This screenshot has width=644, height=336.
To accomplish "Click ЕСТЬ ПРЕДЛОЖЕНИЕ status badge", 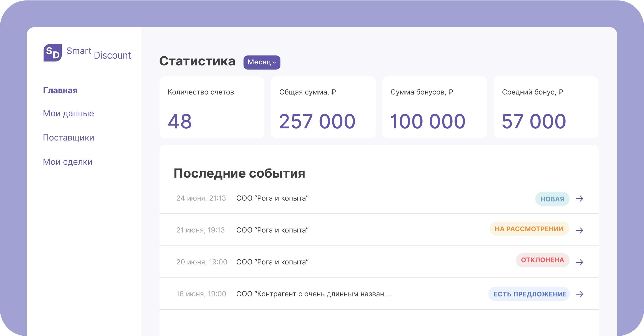I will coord(529,294).
